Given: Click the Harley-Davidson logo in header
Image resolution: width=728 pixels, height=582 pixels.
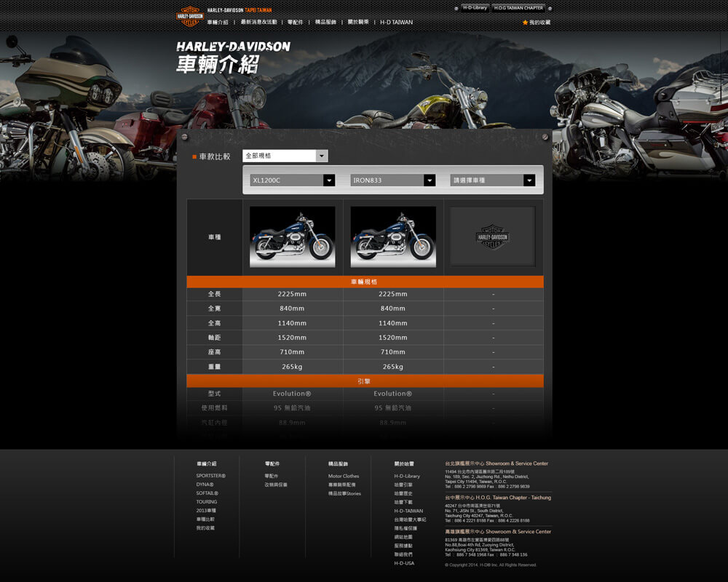Looking at the screenshot, I should [x=190, y=16].
